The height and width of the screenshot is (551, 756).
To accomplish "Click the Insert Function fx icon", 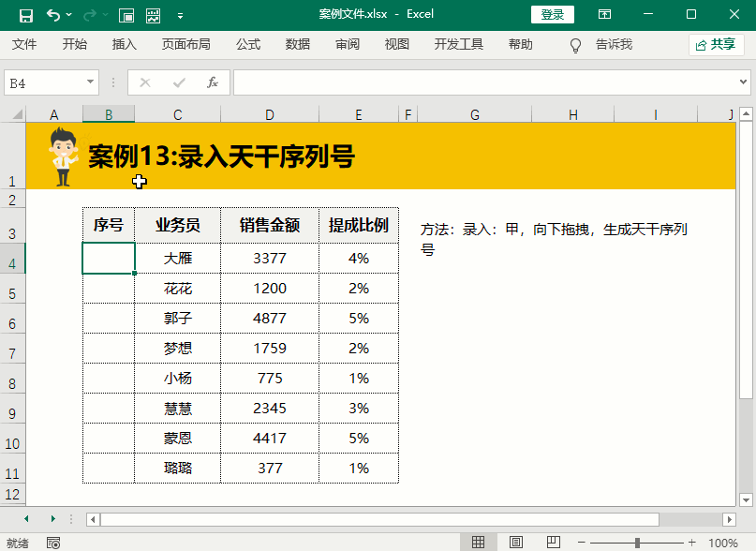I will (213, 82).
